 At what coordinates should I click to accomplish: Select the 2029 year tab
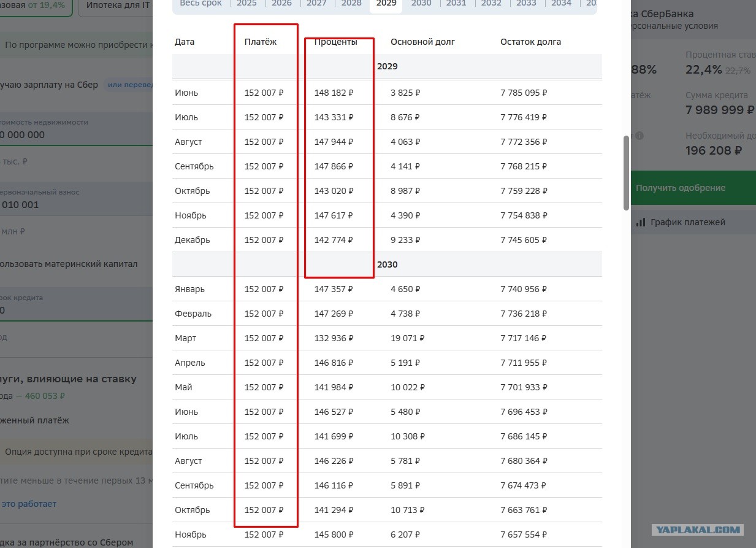[x=386, y=3]
